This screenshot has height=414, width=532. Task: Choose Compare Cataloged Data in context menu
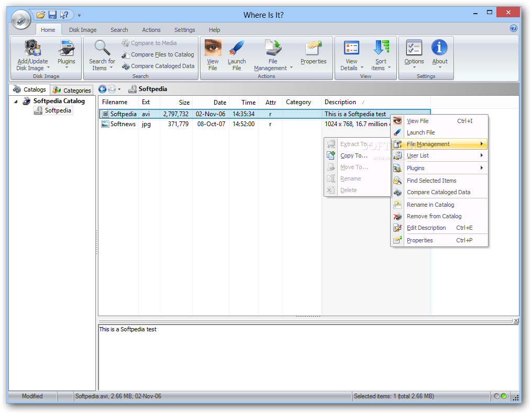(439, 192)
